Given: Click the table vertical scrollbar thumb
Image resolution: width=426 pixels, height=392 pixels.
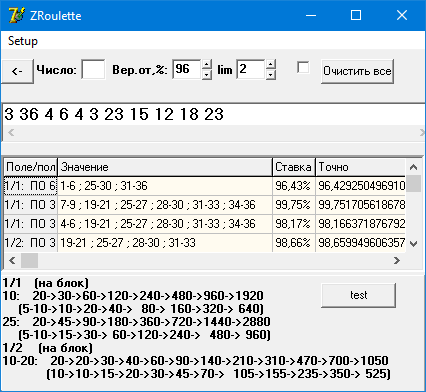Looking at the screenshot, I should (413, 183).
